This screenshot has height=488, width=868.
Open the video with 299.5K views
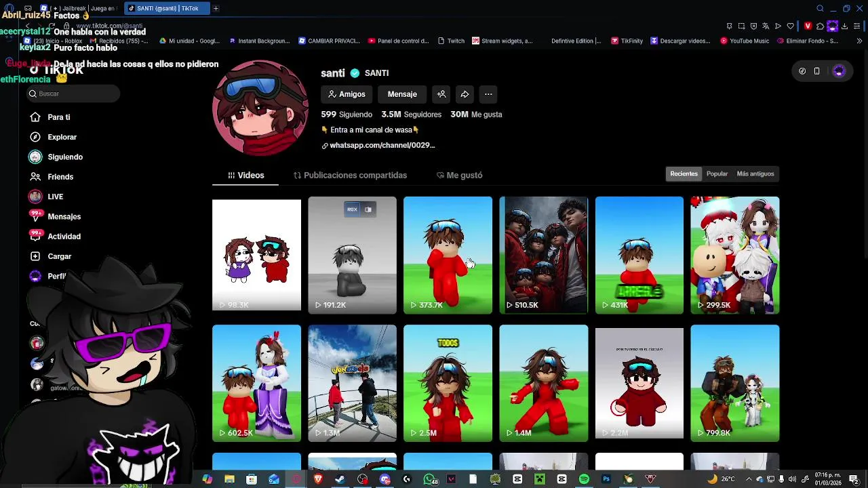point(734,256)
